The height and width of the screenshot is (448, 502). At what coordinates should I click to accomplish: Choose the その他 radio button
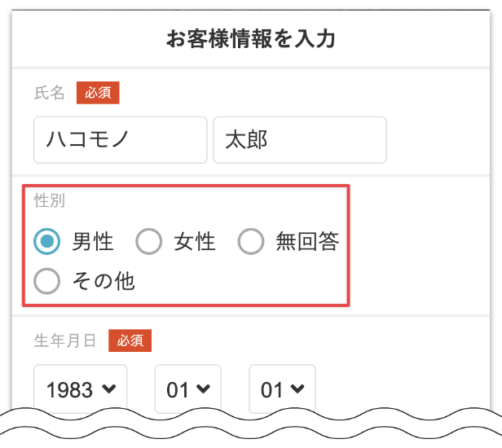pyautogui.click(x=47, y=282)
